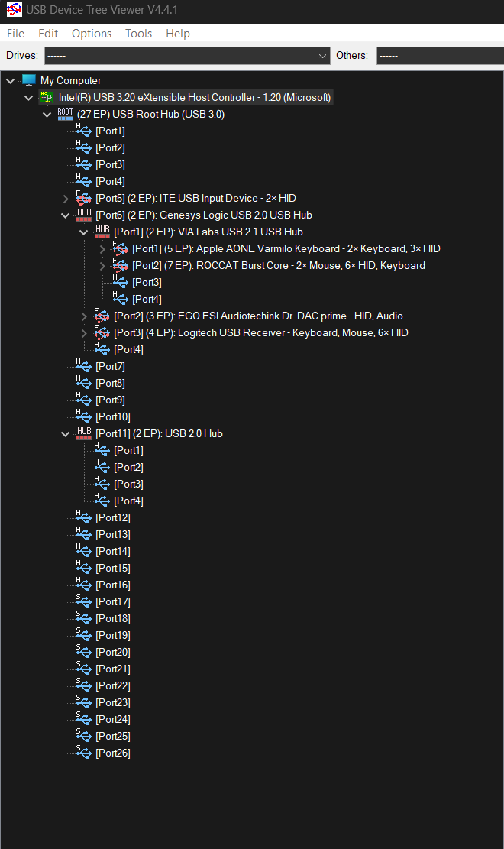Select Port22 in the tree
The width and height of the screenshot is (504, 849).
pyautogui.click(x=113, y=685)
